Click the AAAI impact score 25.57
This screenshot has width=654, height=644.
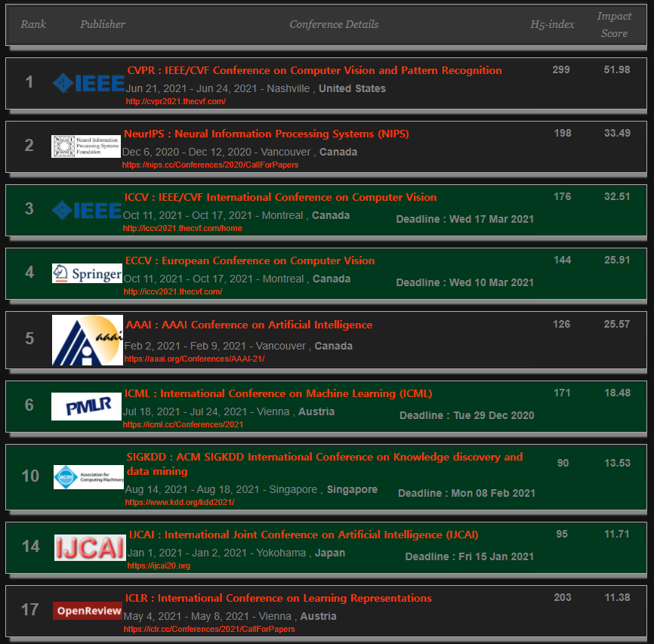617,324
